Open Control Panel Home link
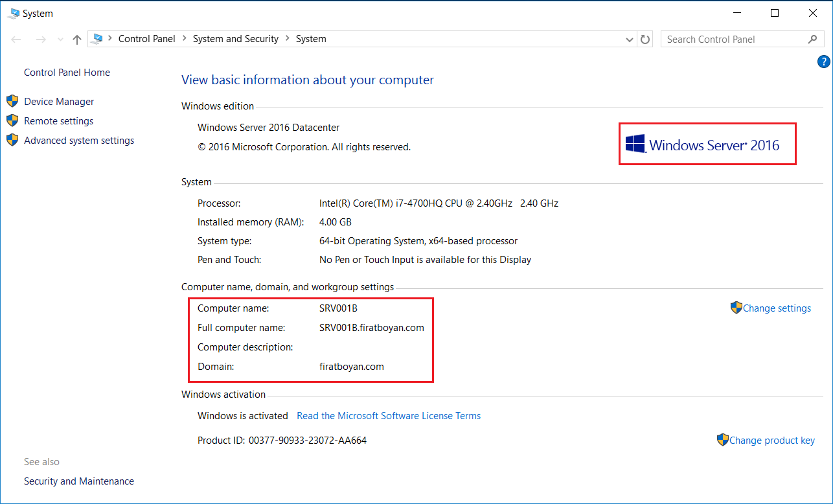This screenshot has height=504, width=833. coord(67,73)
